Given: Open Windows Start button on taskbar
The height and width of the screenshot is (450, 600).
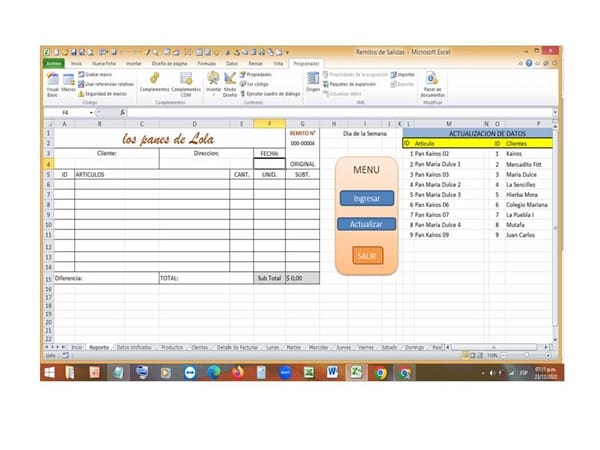Looking at the screenshot, I should 50,372.
